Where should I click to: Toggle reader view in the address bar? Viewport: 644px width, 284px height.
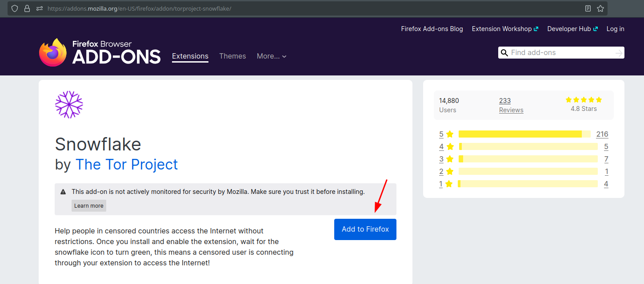[588, 8]
